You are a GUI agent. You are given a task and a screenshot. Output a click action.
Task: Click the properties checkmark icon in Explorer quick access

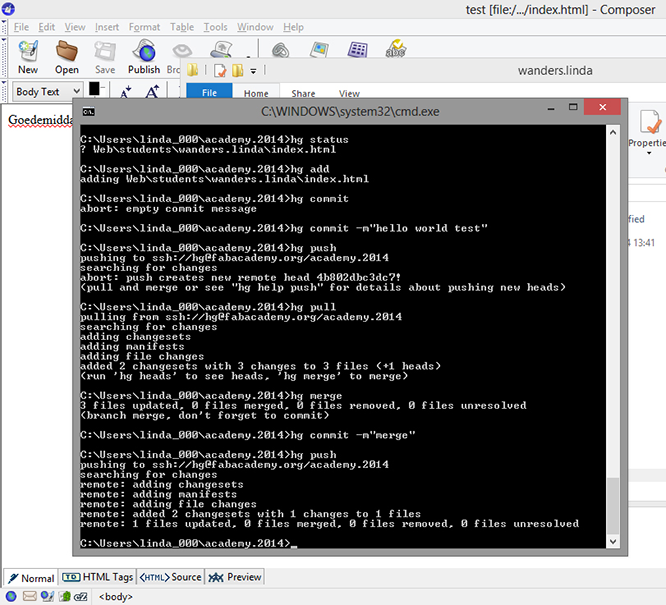click(220, 71)
